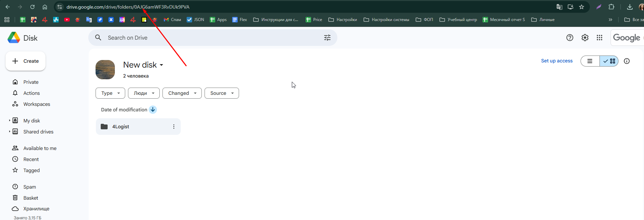Click the Set up access link

coord(556,61)
